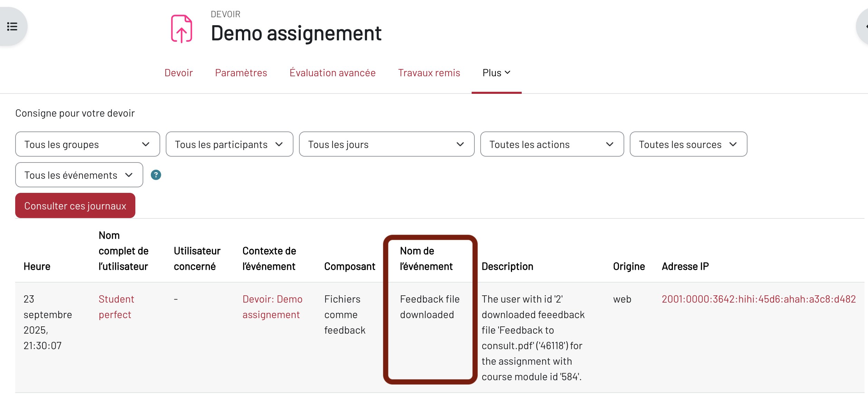Go to the Travaux remis tab
868x394 pixels.
[429, 73]
